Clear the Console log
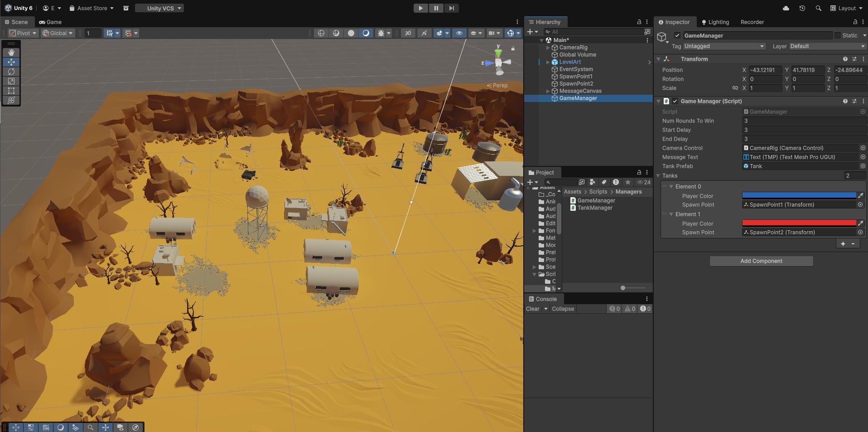 point(532,309)
